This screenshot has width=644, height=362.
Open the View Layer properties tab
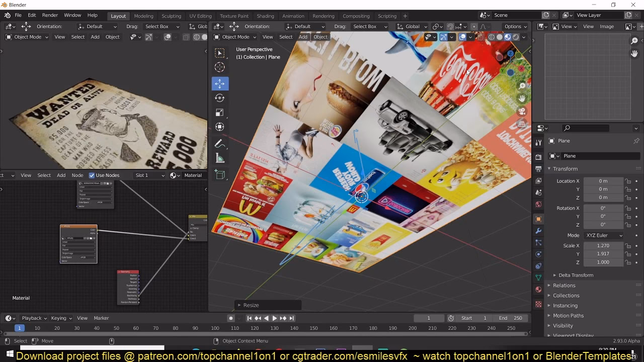pyautogui.click(x=538, y=181)
